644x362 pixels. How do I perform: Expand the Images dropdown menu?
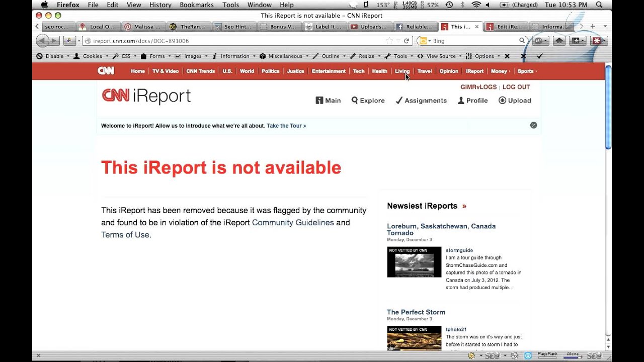click(191, 56)
